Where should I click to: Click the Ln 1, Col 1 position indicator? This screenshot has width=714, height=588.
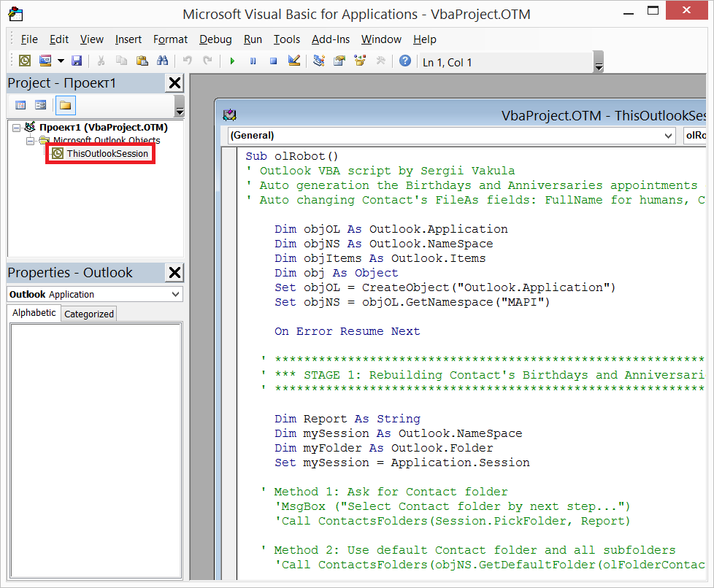pyautogui.click(x=447, y=63)
